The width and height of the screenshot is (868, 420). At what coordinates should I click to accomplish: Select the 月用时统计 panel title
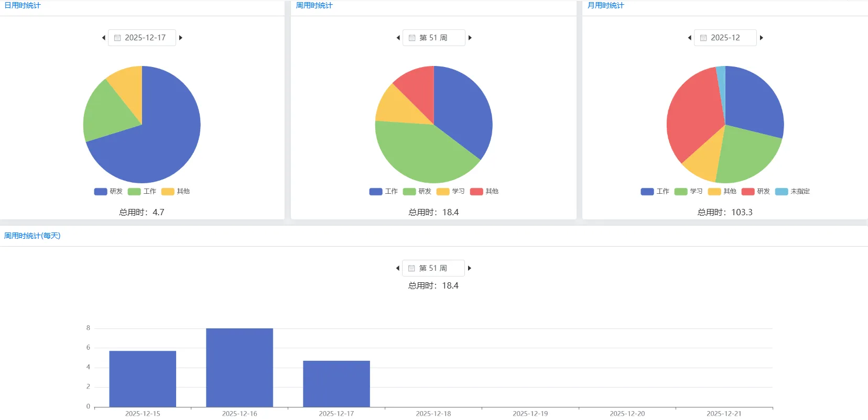pyautogui.click(x=605, y=5)
